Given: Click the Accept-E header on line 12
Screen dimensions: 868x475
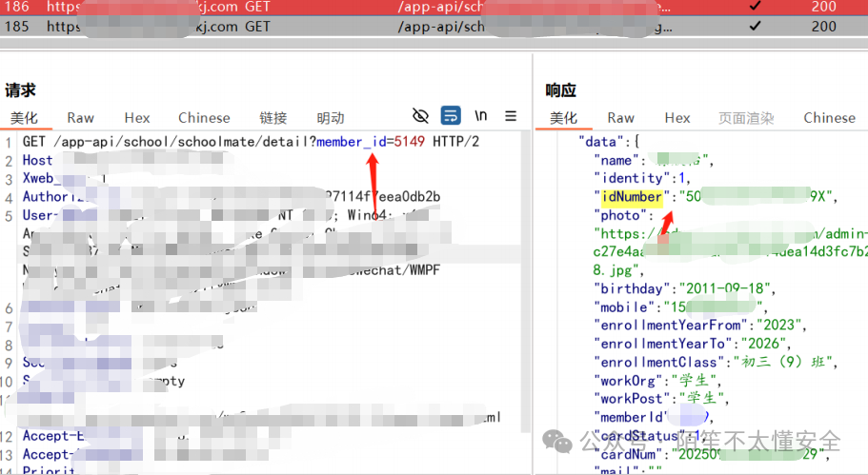Looking at the screenshot, I should point(53,436).
